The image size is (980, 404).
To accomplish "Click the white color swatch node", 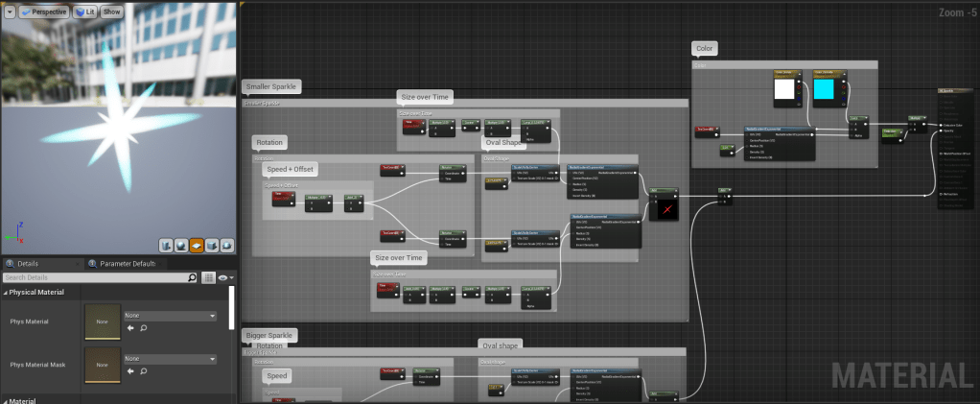I will coord(786,91).
